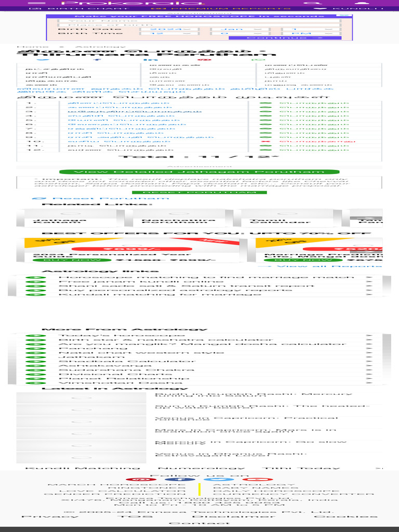
Task: Open Shani sade sati & Saturn transit report
Action: [x=187, y=286]
